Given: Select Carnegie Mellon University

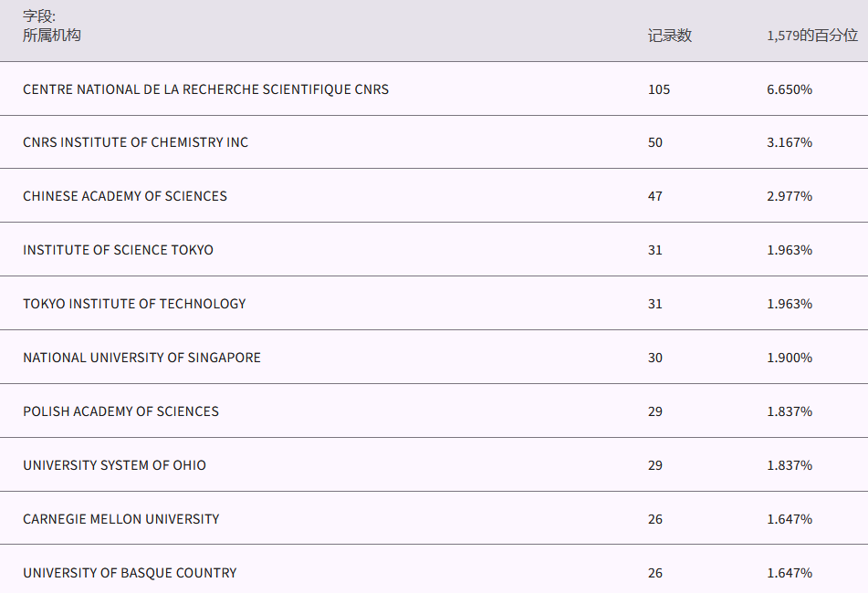Looking at the screenshot, I should 120,519.
